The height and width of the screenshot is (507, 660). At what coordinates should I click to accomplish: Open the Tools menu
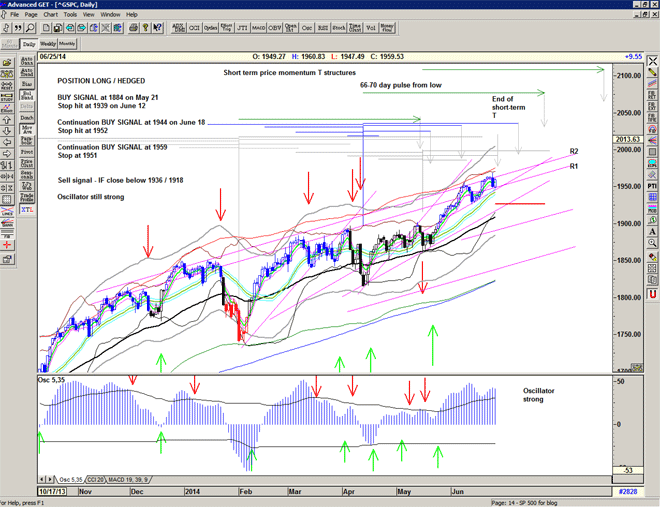click(70, 15)
